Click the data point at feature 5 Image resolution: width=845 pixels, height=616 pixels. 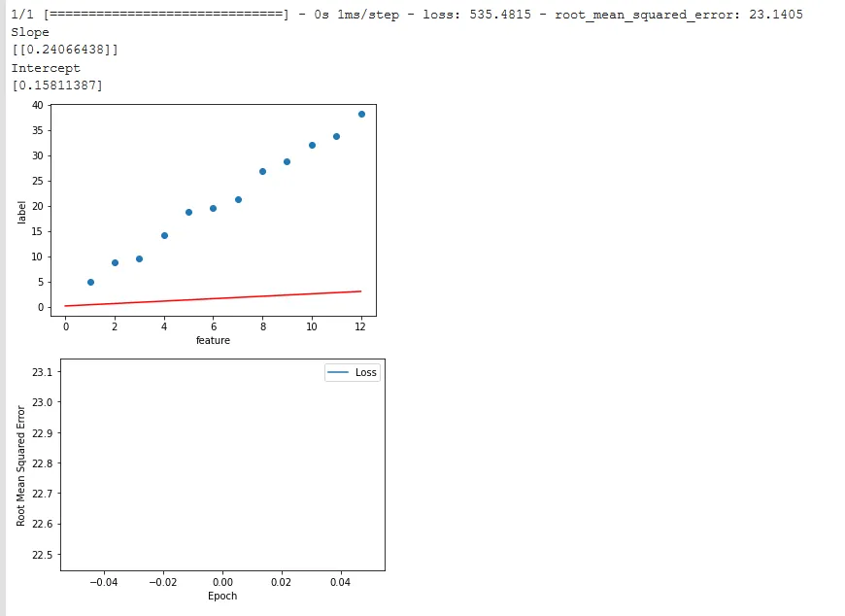(188, 213)
